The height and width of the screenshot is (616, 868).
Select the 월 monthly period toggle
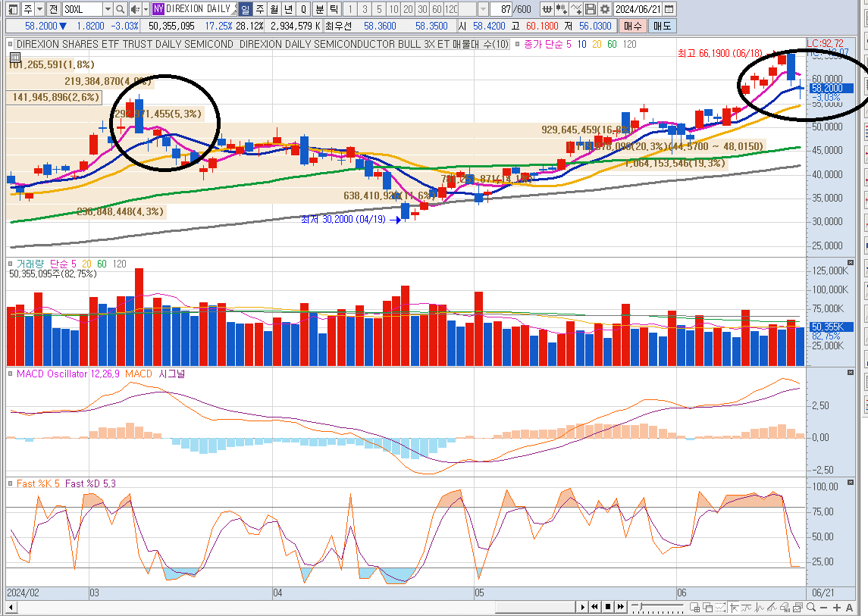point(274,9)
